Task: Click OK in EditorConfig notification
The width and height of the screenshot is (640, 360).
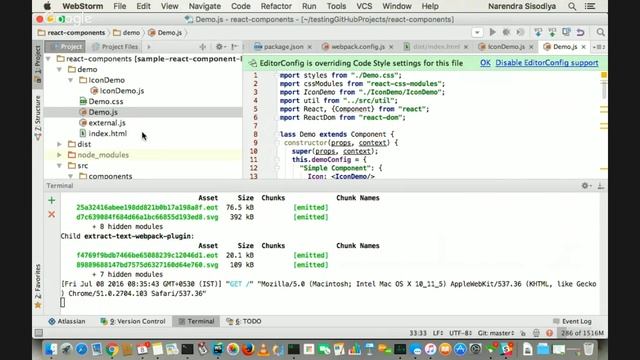Action: pyautogui.click(x=485, y=63)
